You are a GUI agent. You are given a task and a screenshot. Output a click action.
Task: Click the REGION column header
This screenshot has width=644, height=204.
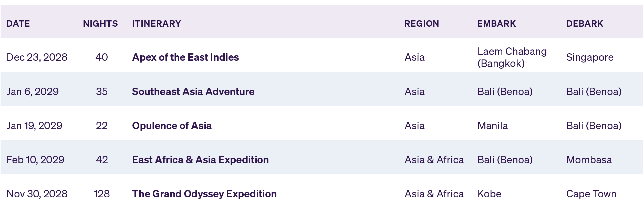(422, 24)
